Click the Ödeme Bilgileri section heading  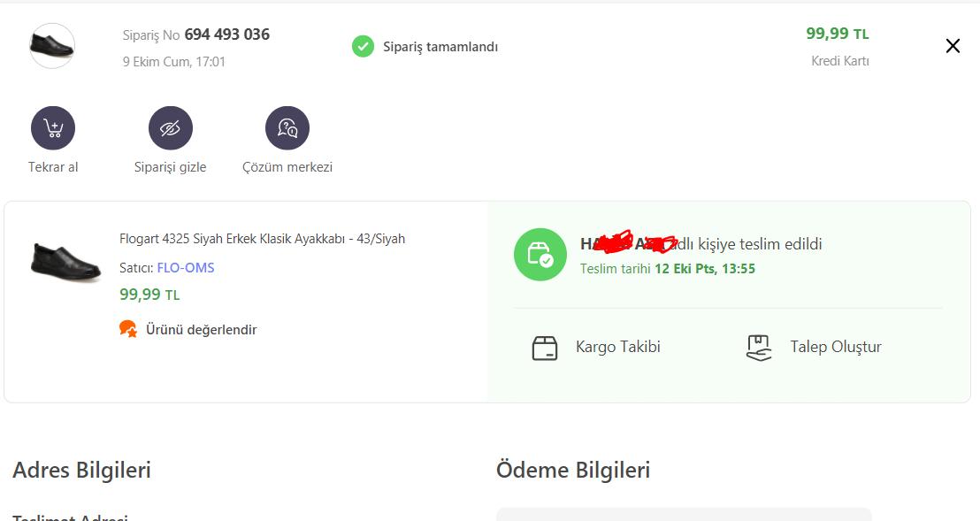(x=573, y=471)
